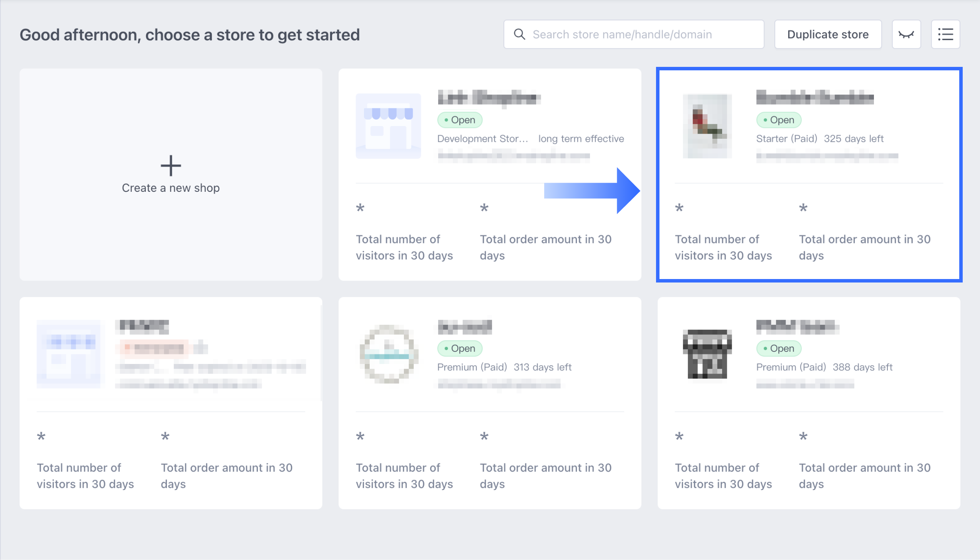Switch to list view layout icon
Screen dimensions: 980x560
pos(945,35)
